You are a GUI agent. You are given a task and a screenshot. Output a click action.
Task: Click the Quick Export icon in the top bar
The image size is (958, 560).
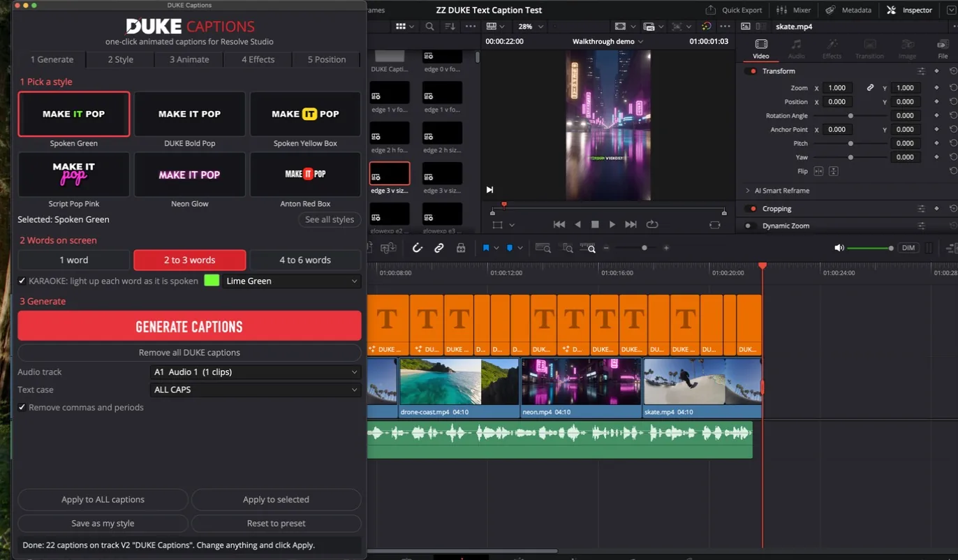pyautogui.click(x=711, y=10)
